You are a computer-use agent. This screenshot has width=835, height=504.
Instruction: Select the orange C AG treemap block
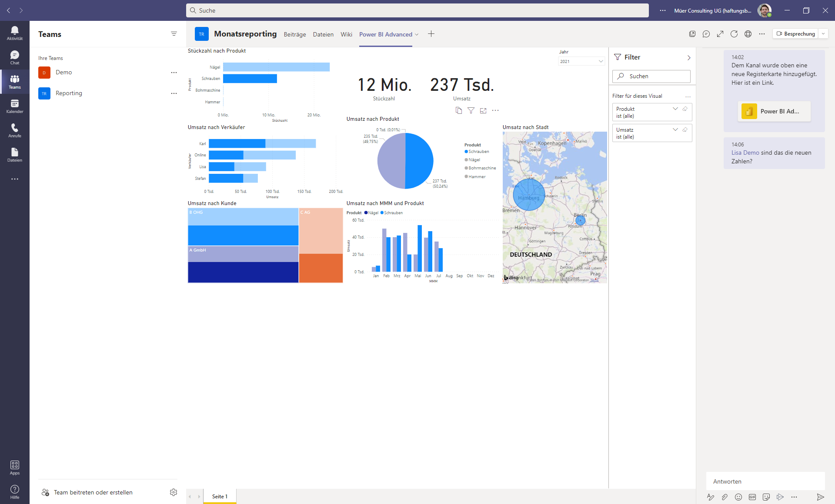(321, 268)
